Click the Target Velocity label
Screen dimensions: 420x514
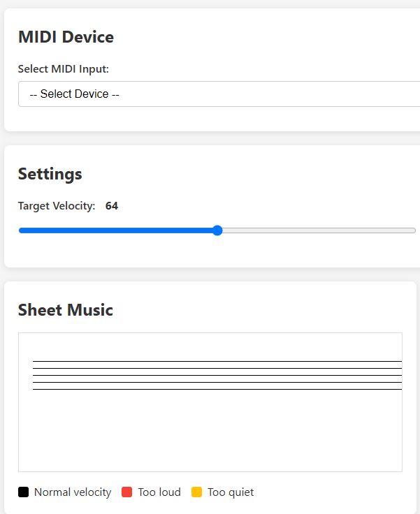(x=57, y=206)
